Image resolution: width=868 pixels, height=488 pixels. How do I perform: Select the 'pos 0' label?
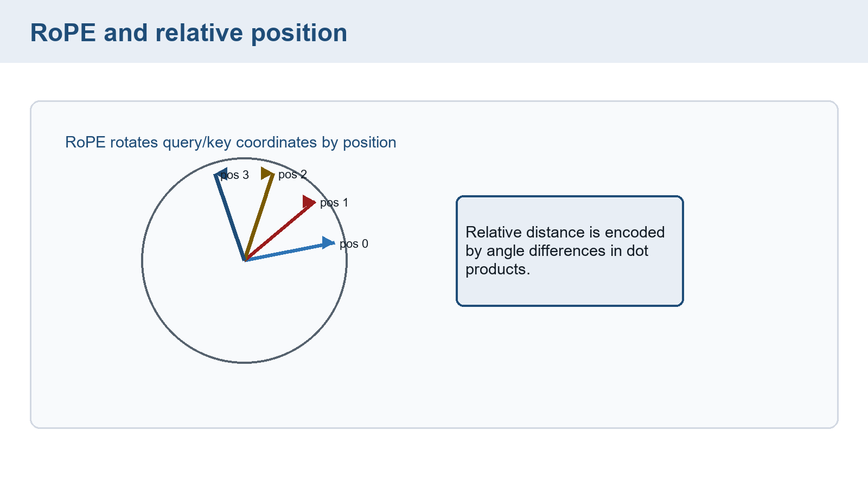(354, 244)
